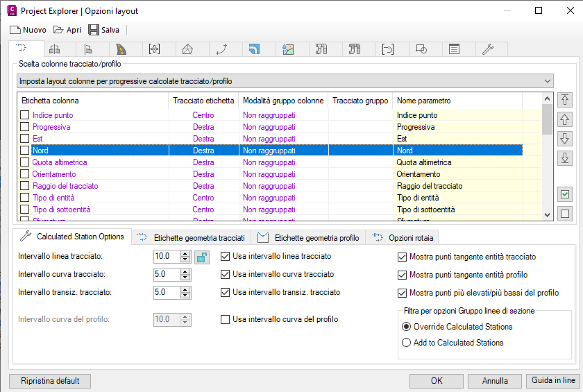Uncheck Mostra punti tangente entità tracciato
Screen dimensions: 583x392
402,257
